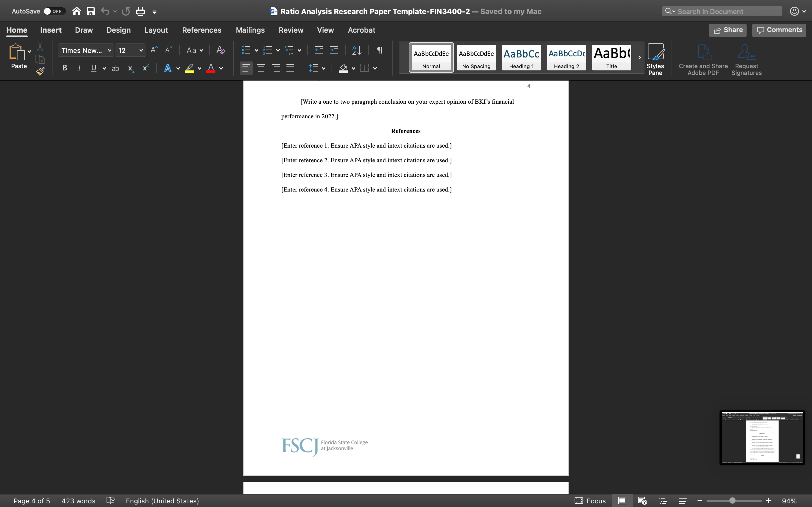Click the Search in Document field

(x=721, y=11)
